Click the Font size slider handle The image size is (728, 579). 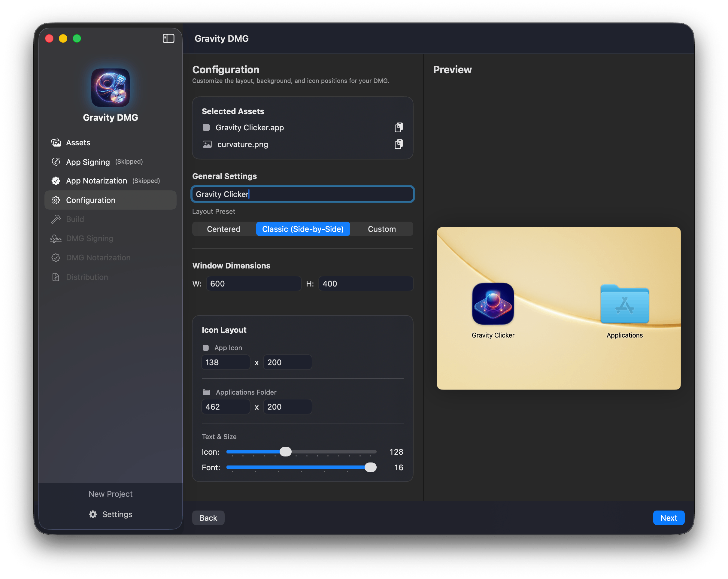(x=370, y=467)
